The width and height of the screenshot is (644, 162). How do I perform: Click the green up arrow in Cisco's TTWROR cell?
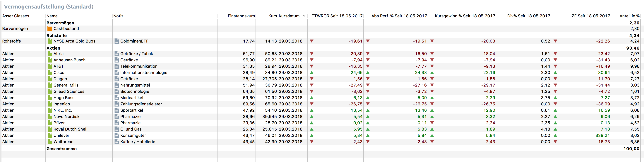311,73
